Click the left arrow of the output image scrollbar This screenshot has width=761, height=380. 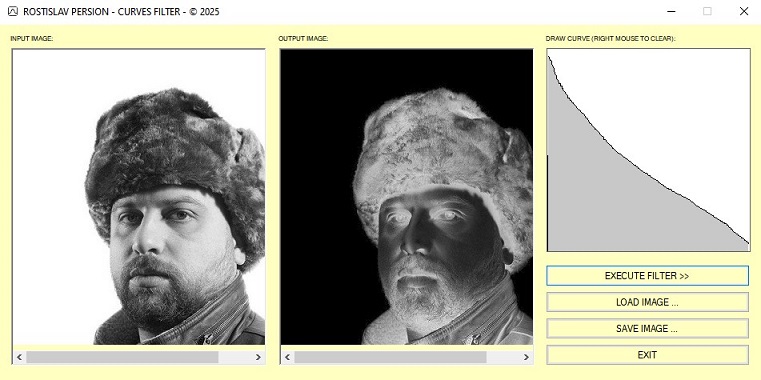pyautogui.click(x=287, y=357)
